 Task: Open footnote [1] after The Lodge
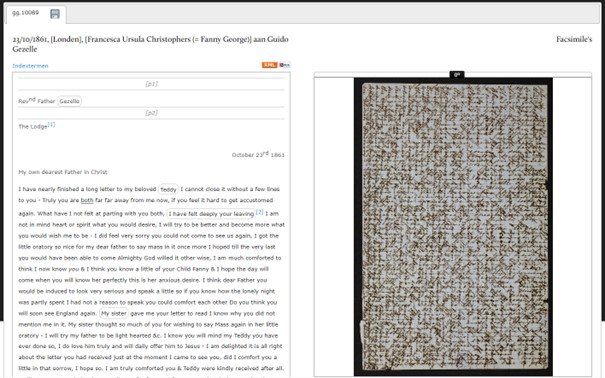coord(51,124)
